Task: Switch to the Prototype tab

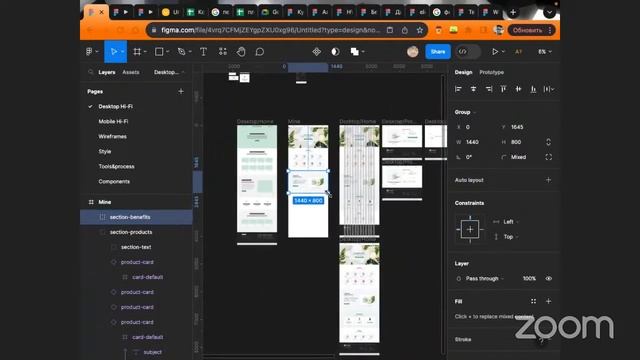Action: point(491,72)
